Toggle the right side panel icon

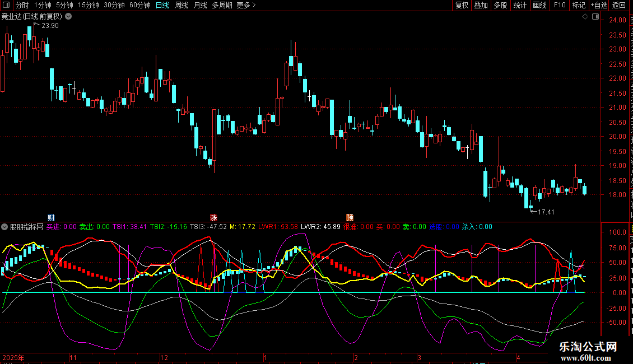tap(595, 17)
